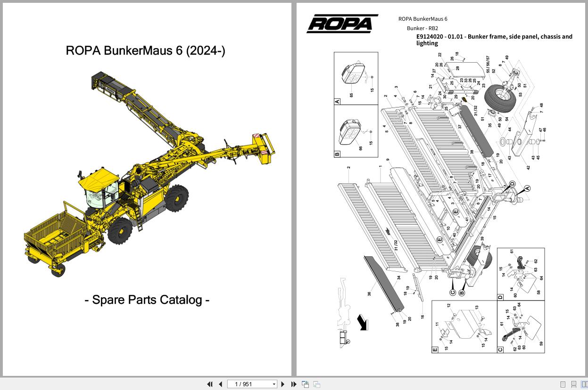588x390 pixels.
Task: Click the greyed next view icon
Action: click(317, 384)
